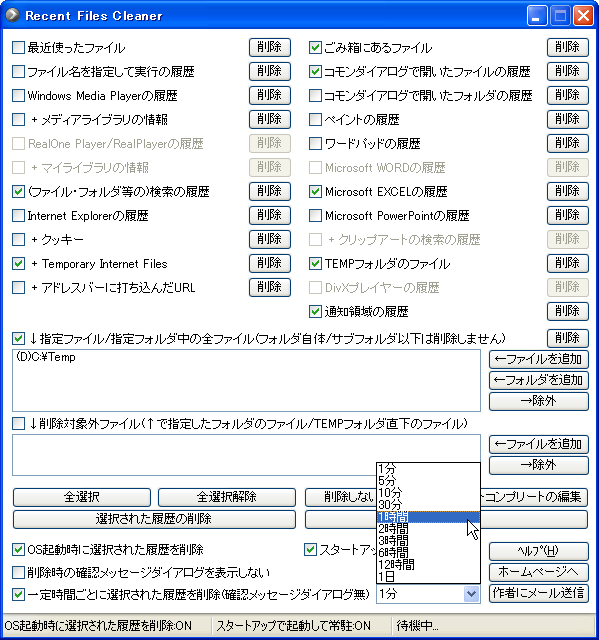599x640 pixels.
Task: Click status bar text 待機中...
Action: pyautogui.click(x=417, y=626)
